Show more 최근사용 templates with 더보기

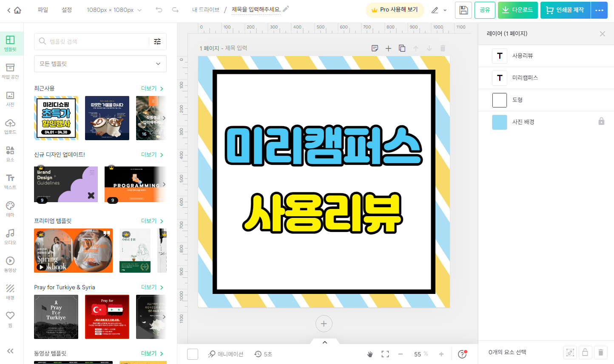152,88
